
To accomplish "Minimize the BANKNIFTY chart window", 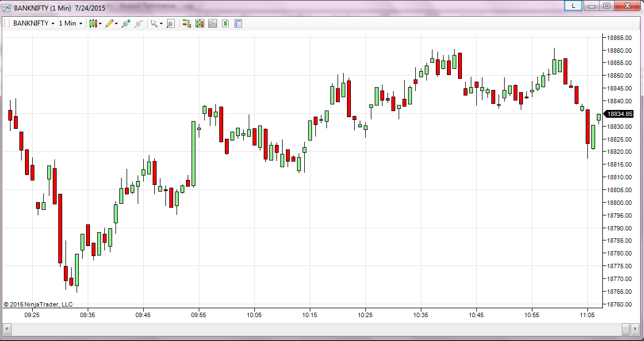I will pos(592,6).
